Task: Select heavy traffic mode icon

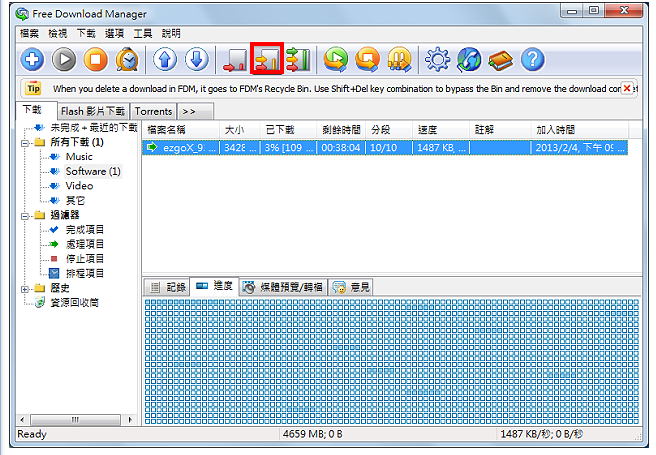Action: pyautogui.click(x=298, y=59)
